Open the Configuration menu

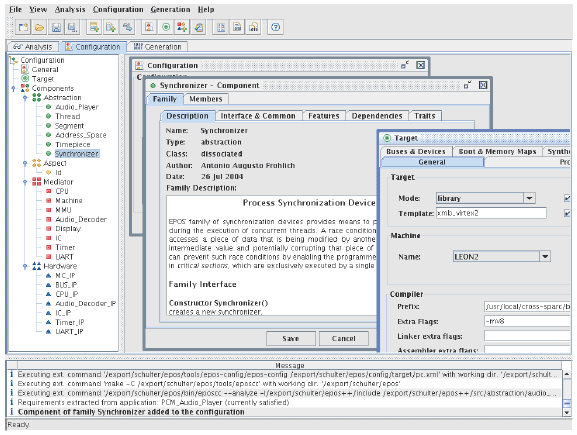pos(118,10)
